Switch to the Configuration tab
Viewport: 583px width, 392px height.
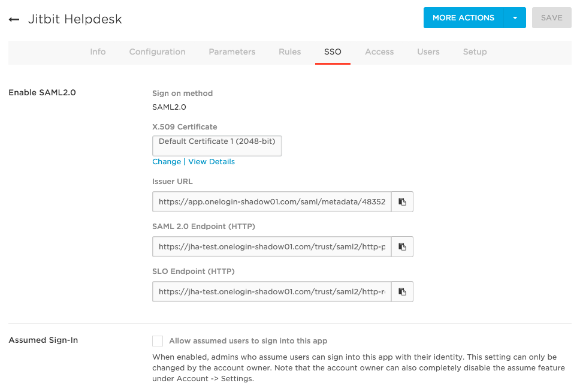pos(157,52)
